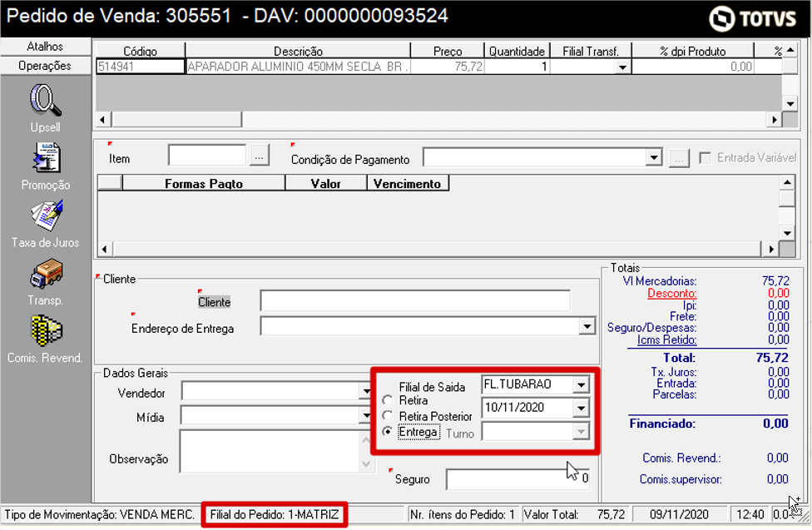The width and height of the screenshot is (812, 530).
Task: Click the product grid horizontal scrollbar thumb
Action: [x=176, y=120]
